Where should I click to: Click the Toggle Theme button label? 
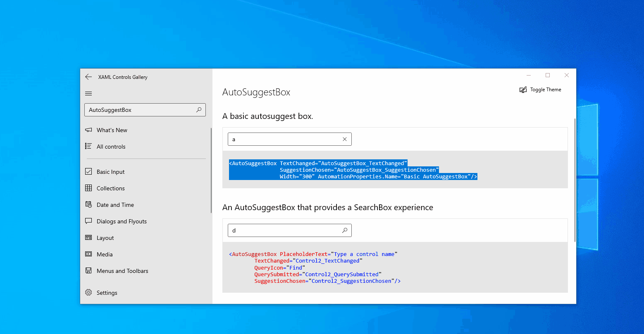[x=546, y=90]
